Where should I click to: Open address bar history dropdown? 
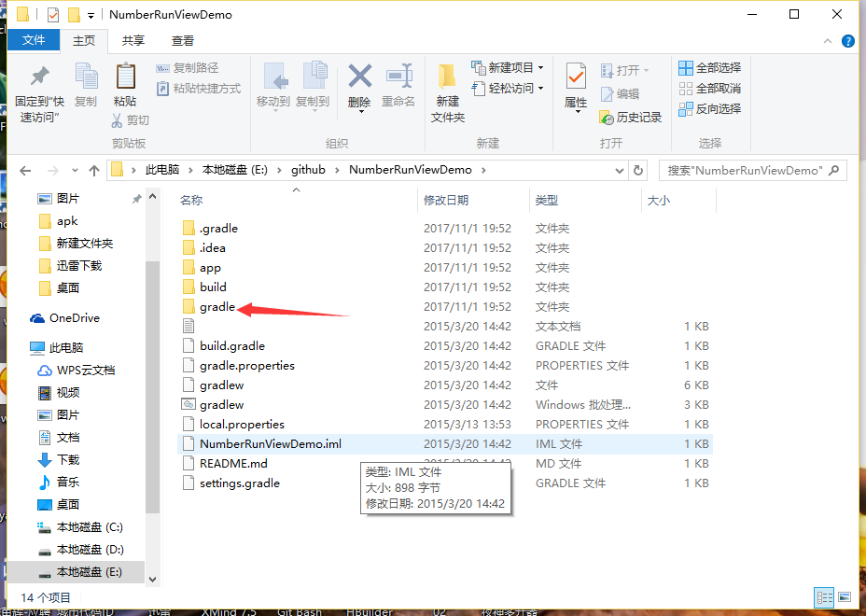619,171
